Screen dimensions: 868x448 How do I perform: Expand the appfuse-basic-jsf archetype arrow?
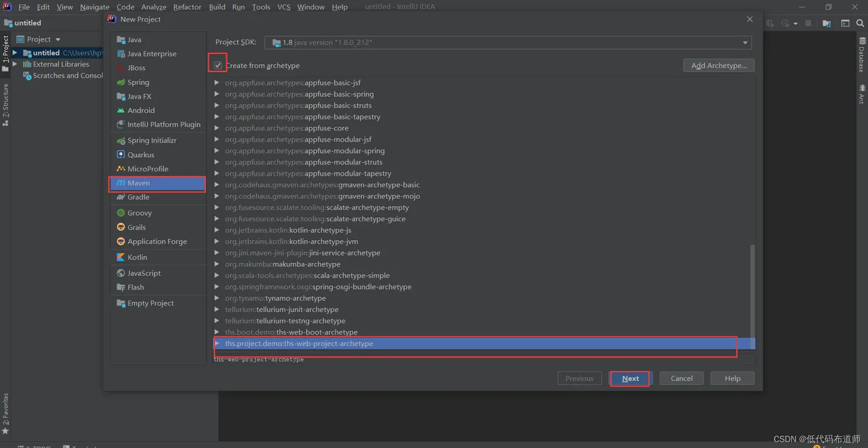(216, 83)
